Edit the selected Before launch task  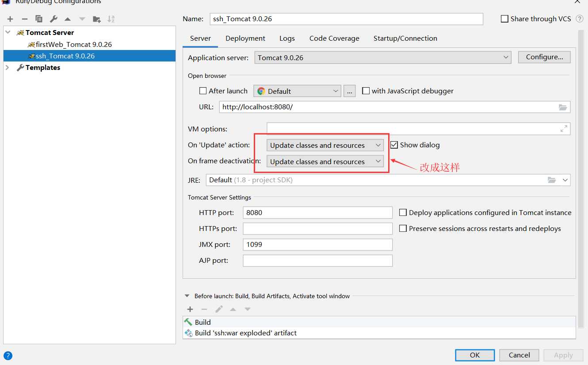click(219, 309)
